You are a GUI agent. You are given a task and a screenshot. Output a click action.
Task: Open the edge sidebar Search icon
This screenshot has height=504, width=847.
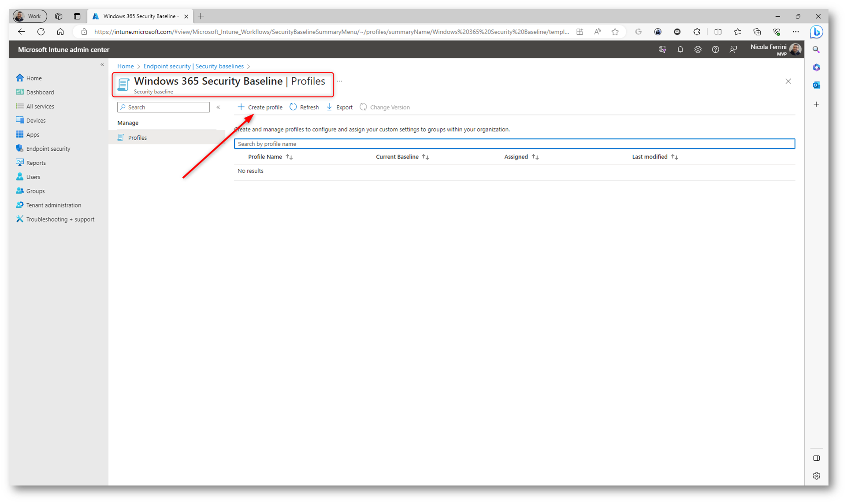pos(817,50)
